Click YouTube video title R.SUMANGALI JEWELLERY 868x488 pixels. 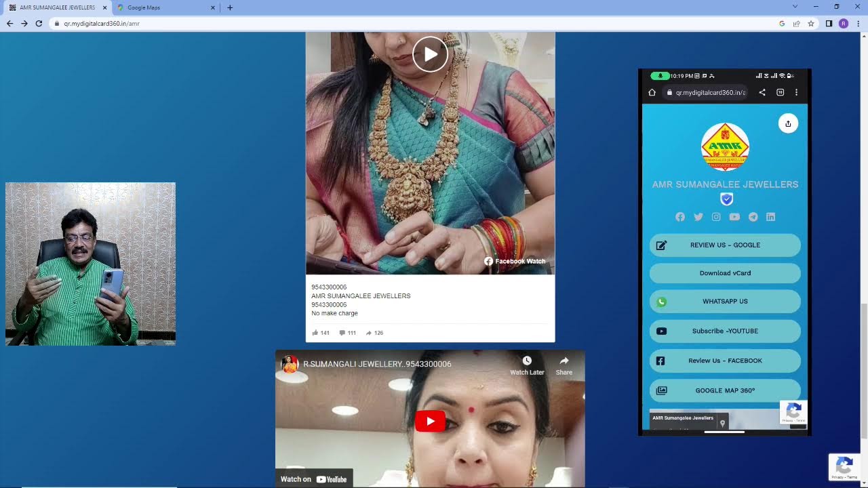[x=377, y=364]
